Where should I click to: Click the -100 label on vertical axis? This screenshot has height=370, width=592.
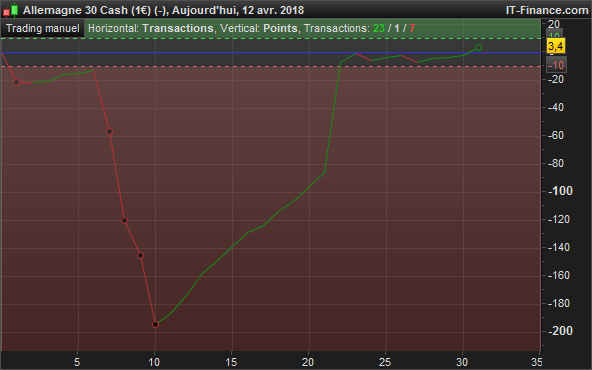560,191
